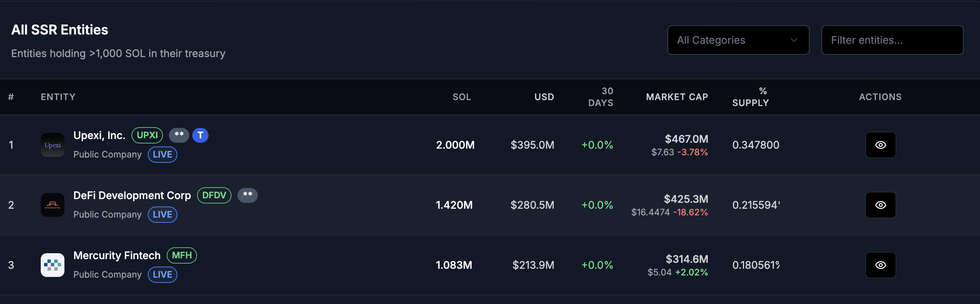The image size is (980, 304).
Task: Click the MFH ticker badge
Action: tap(182, 255)
